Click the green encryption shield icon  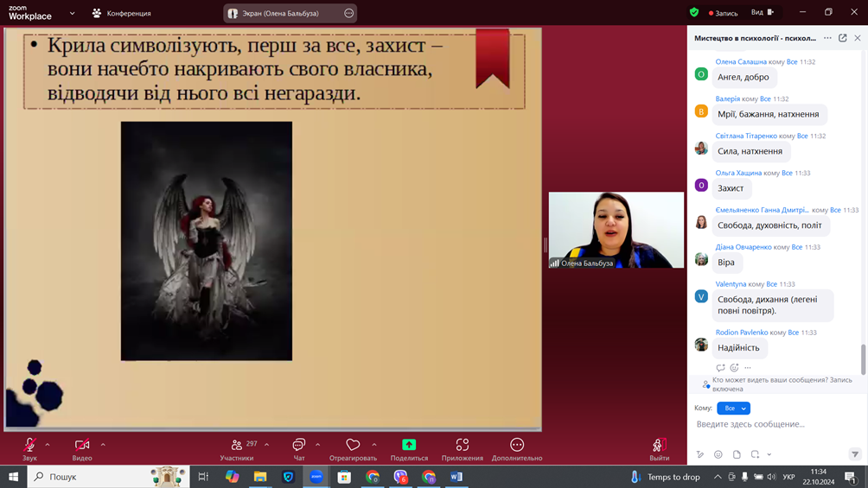coord(694,13)
